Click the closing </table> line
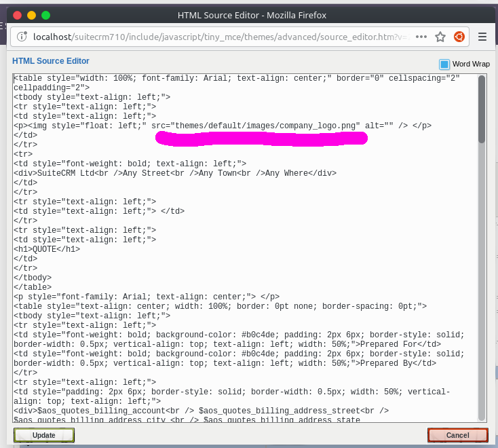Viewport: 498px width, 448px height. (x=33, y=287)
